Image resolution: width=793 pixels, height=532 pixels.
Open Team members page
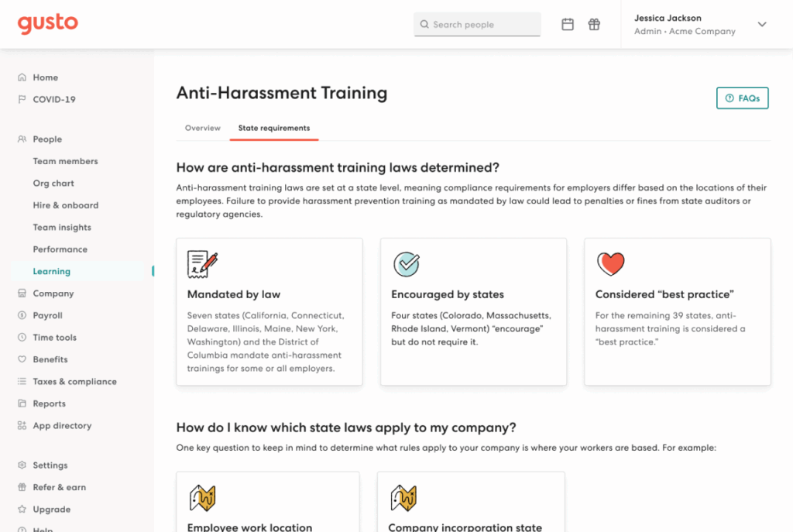coord(65,161)
